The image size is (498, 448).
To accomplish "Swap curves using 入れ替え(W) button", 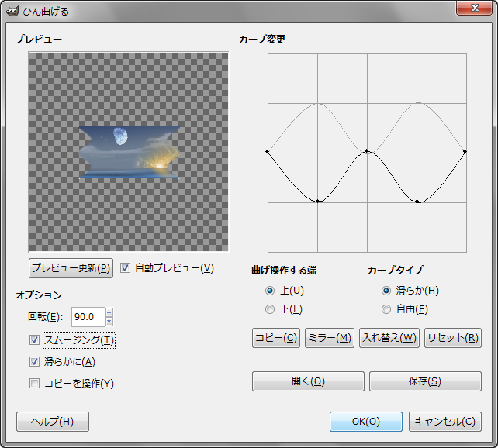I will point(389,338).
